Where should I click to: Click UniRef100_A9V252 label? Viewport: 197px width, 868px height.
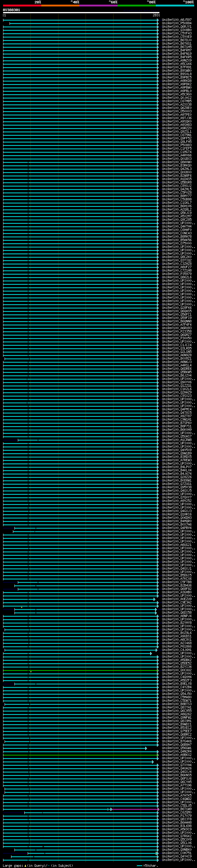click(x=176, y=501)
